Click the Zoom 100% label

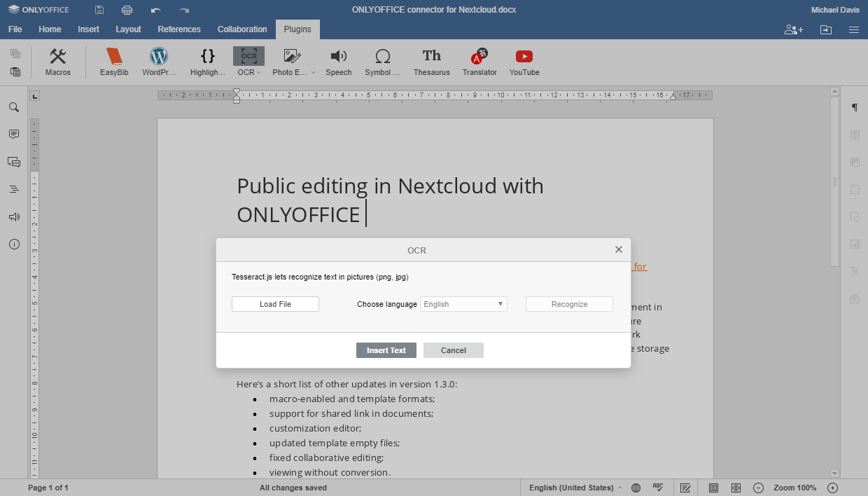pos(795,488)
